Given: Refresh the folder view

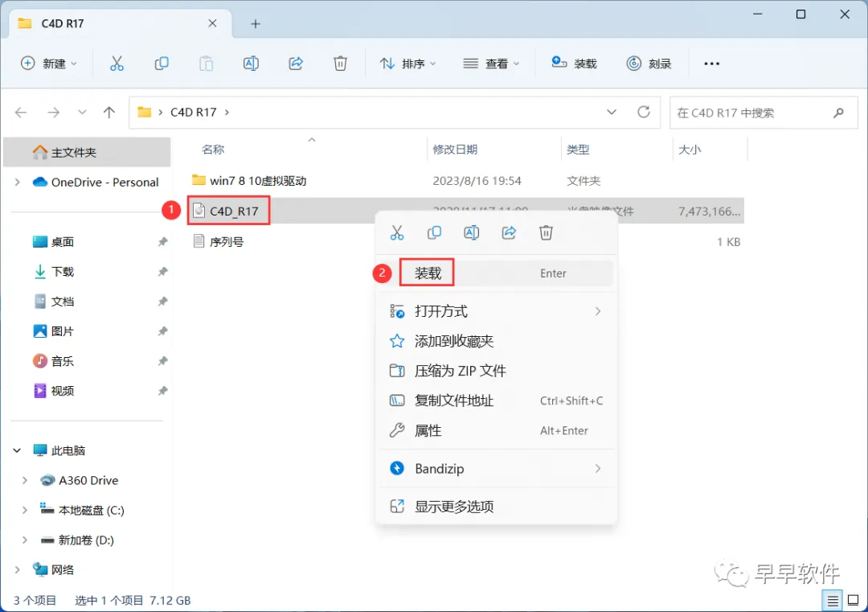Looking at the screenshot, I should pyautogui.click(x=643, y=113).
